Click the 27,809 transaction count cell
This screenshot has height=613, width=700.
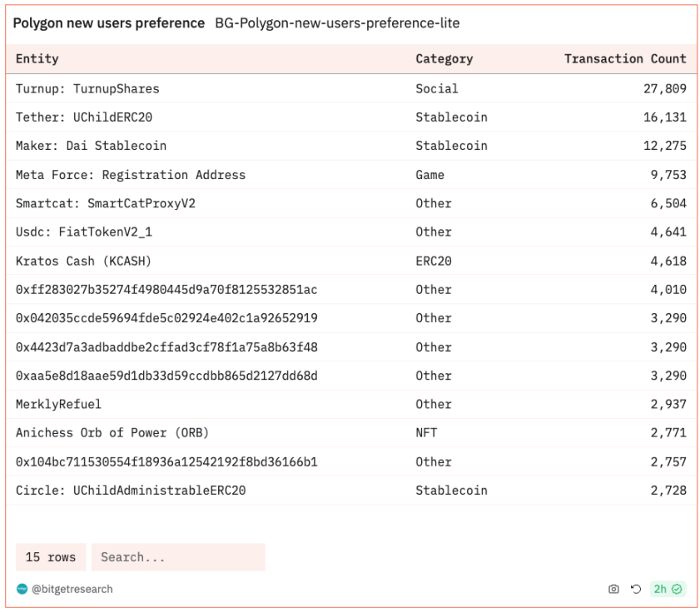point(664,88)
